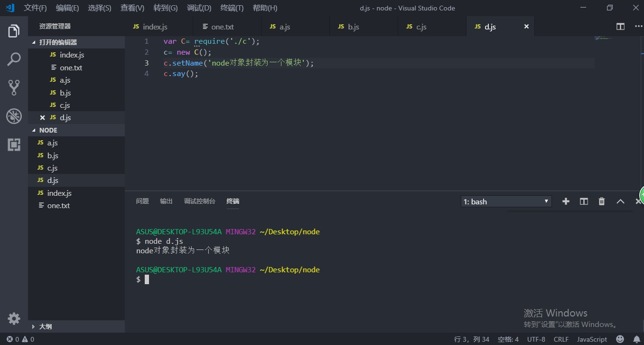Open one.txt in NODE folder tree
The width and height of the screenshot is (644, 345).
coord(76,205)
